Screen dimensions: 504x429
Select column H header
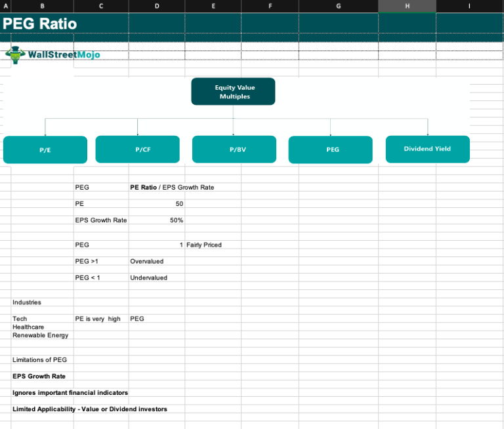click(407, 6)
